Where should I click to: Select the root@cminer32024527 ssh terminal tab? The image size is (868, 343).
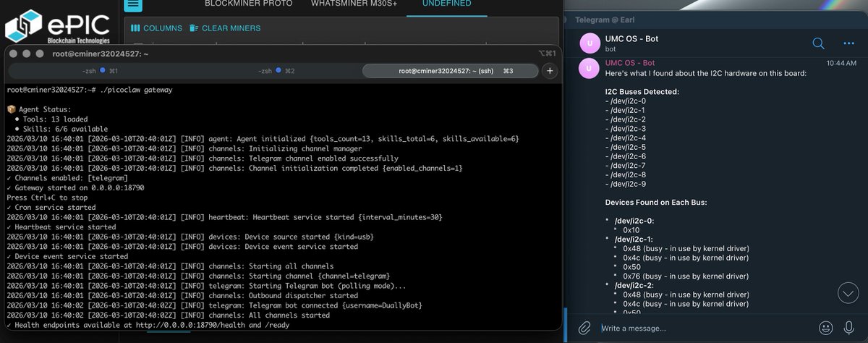tap(450, 71)
